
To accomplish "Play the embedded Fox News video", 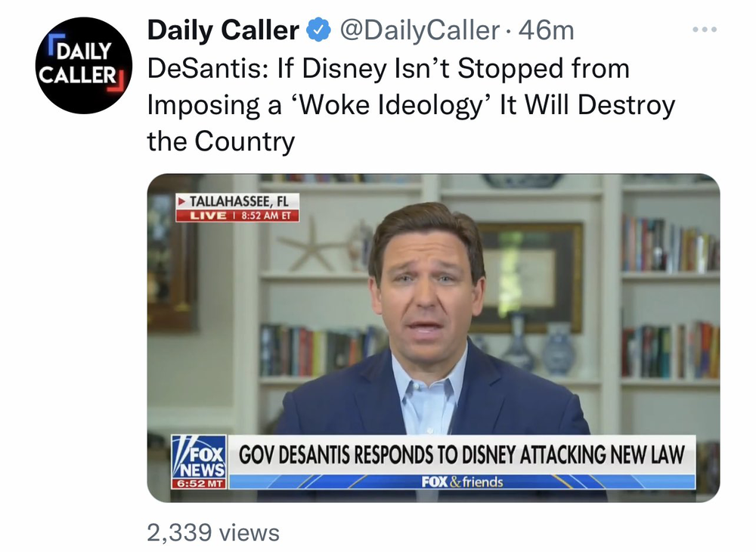I will pyautogui.click(x=433, y=337).
